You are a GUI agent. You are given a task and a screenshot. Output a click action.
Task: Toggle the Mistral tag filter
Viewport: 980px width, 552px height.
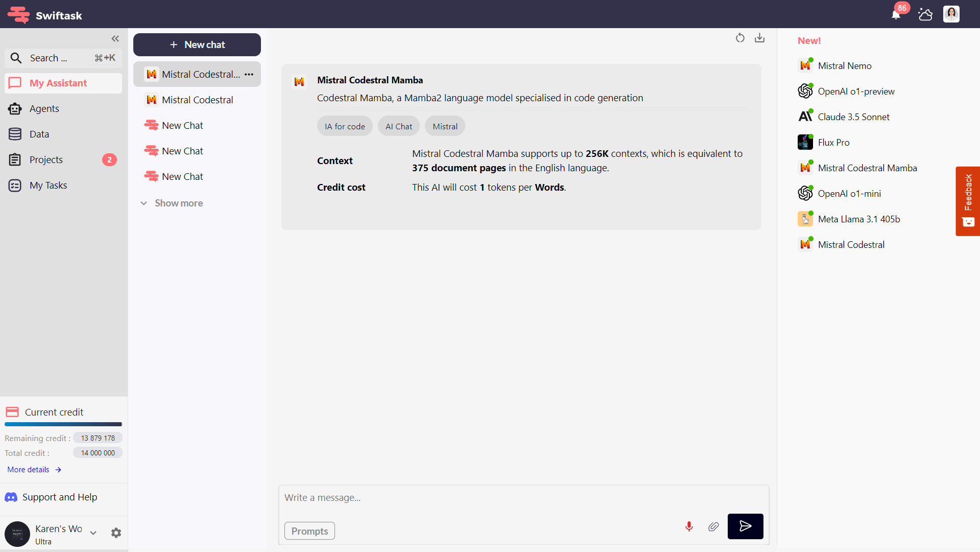click(444, 126)
